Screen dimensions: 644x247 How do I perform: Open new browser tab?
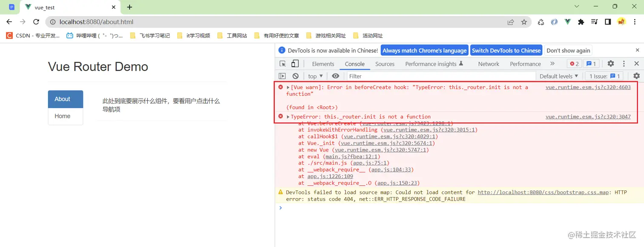coord(129,7)
